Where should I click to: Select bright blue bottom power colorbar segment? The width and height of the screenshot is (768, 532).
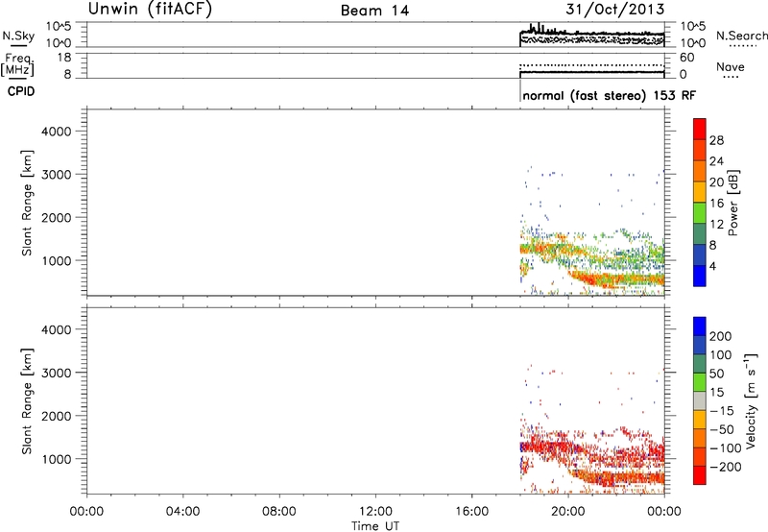click(700, 276)
